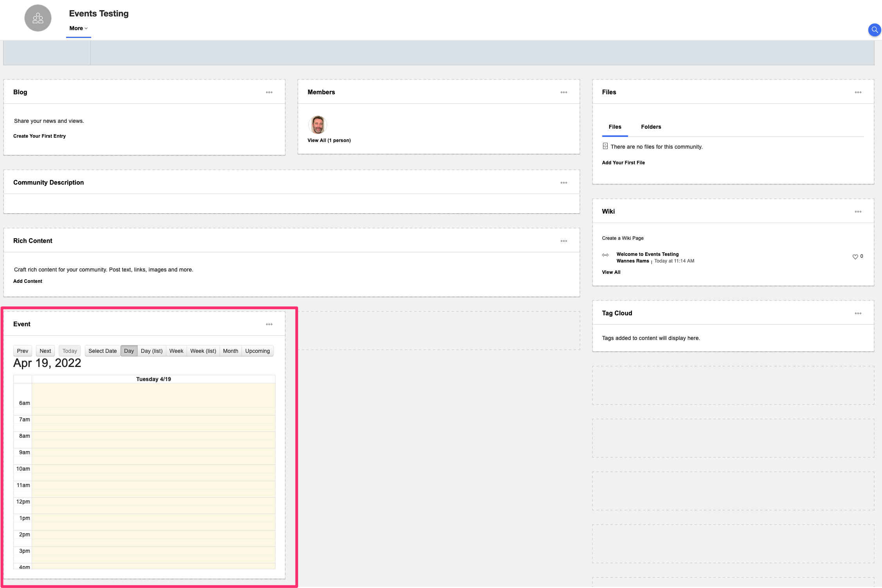Expand the More navigation dropdown
The height and width of the screenshot is (588, 882).
[79, 28]
